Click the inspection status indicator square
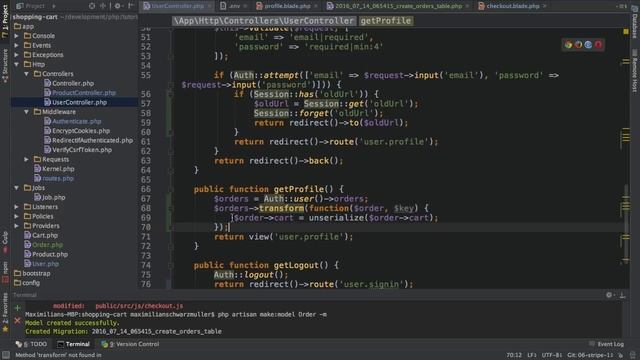Screen dimensions: 640x360 tap(626, 31)
